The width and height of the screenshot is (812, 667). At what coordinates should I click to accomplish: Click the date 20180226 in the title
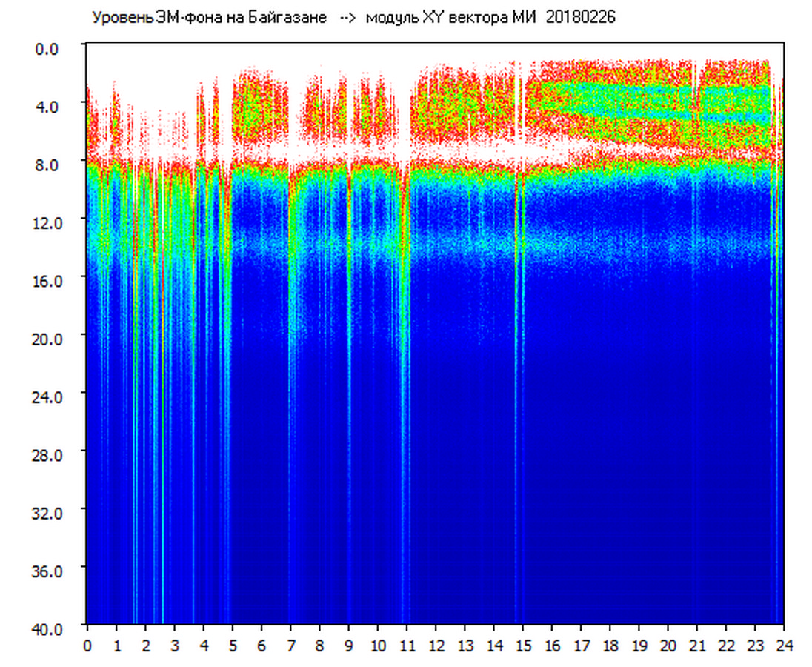click(580, 18)
